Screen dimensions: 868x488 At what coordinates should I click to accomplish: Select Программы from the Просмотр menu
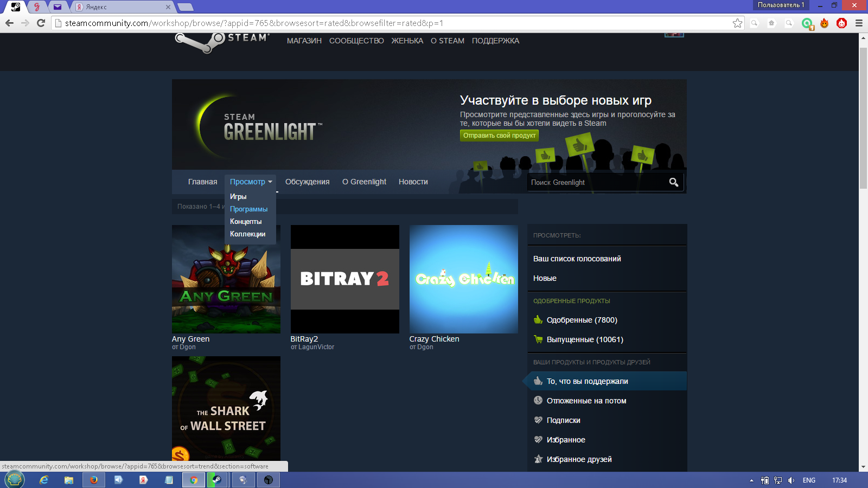click(x=249, y=209)
